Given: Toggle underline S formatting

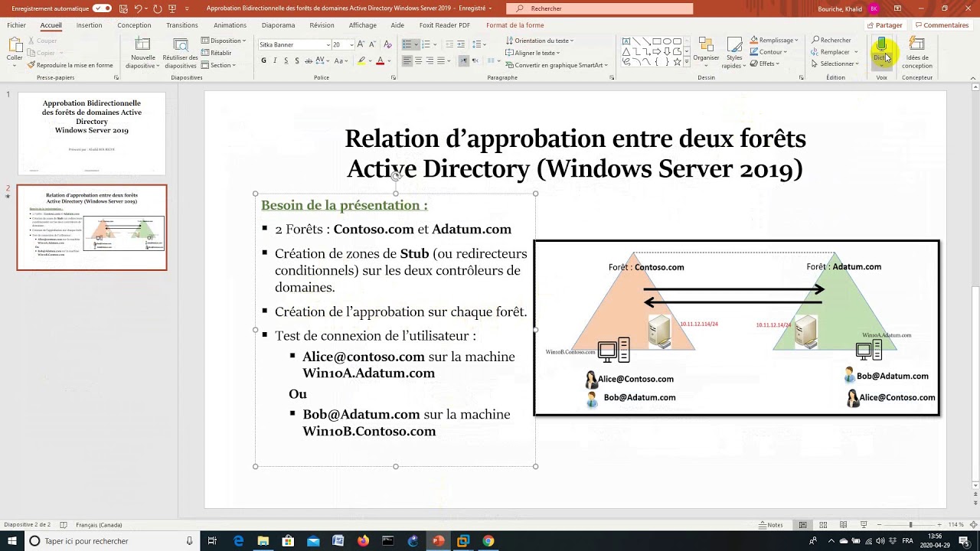Looking at the screenshot, I should click(x=287, y=60).
